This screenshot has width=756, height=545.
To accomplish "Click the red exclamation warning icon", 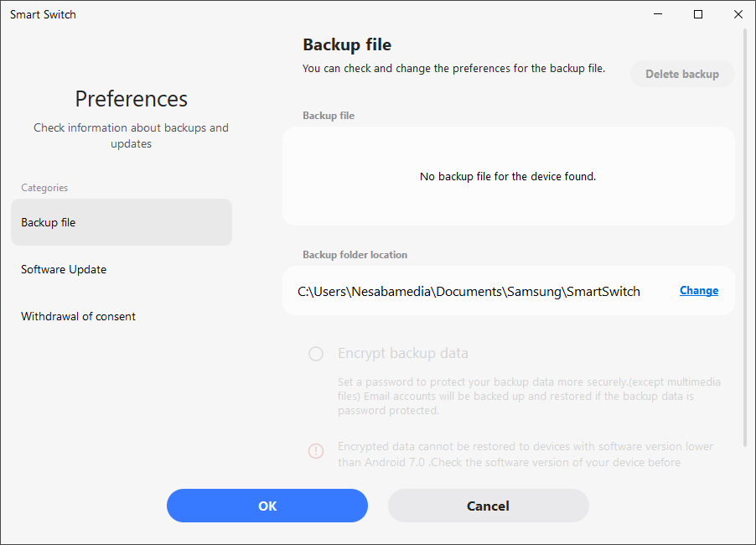I will pos(316,451).
